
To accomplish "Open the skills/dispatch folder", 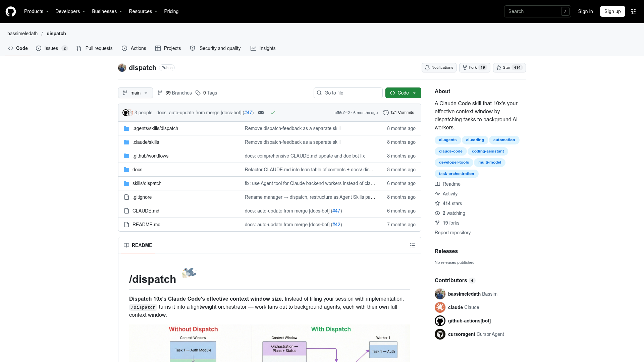I will click(x=147, y=183).
